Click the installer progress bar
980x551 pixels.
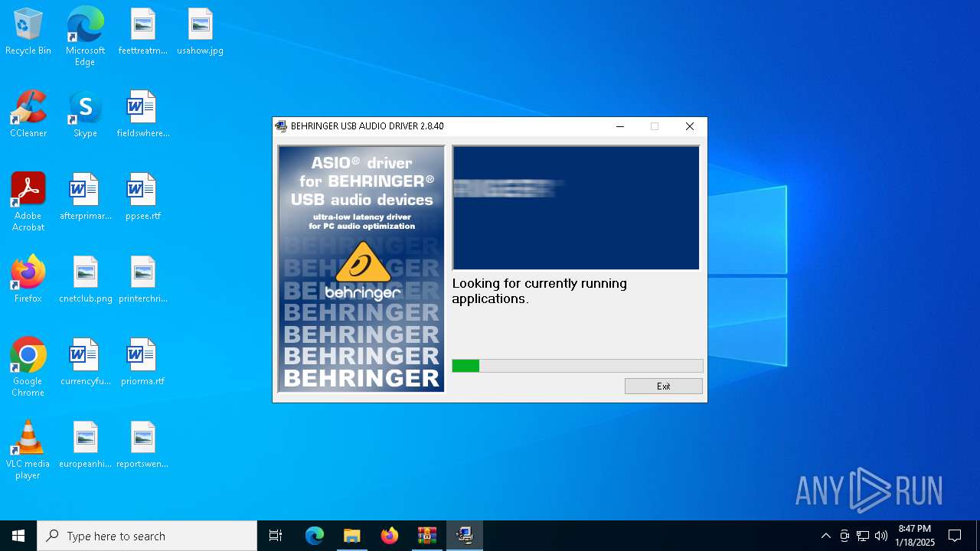pyautogui.click(x=577, y=366)
